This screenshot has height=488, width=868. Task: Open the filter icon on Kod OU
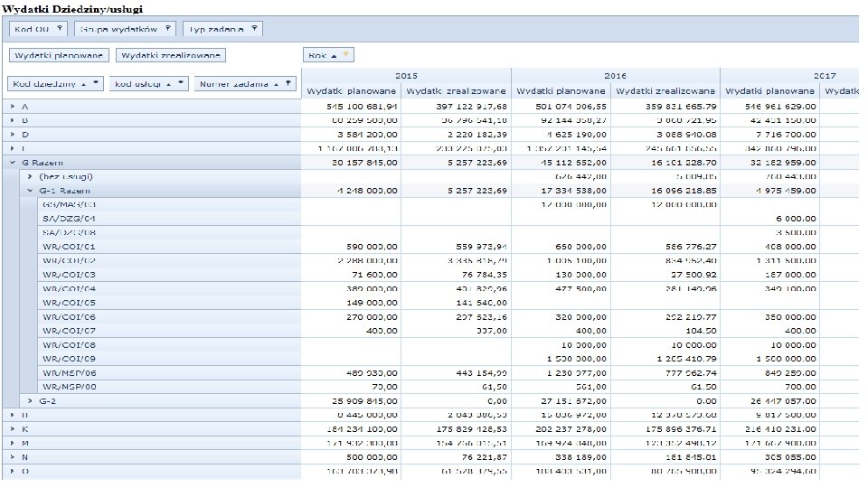[60, 28]
